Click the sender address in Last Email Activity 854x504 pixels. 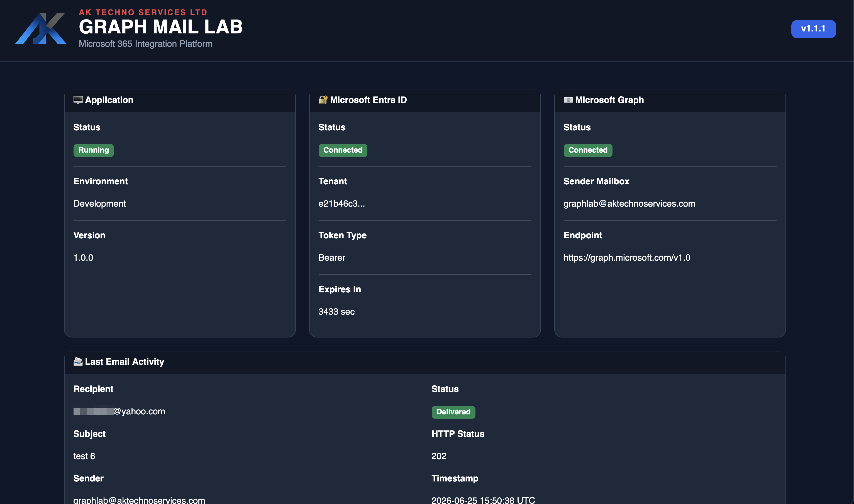(139, 500)
